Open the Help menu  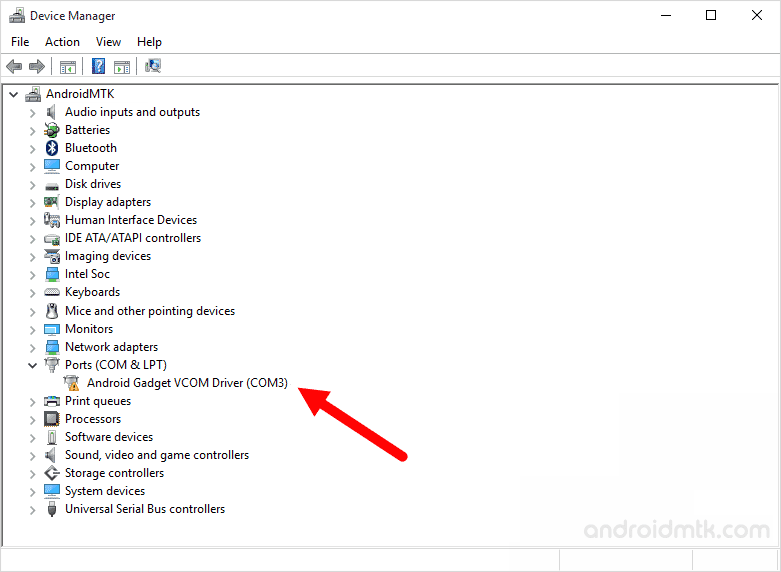[x=149, y=42]
